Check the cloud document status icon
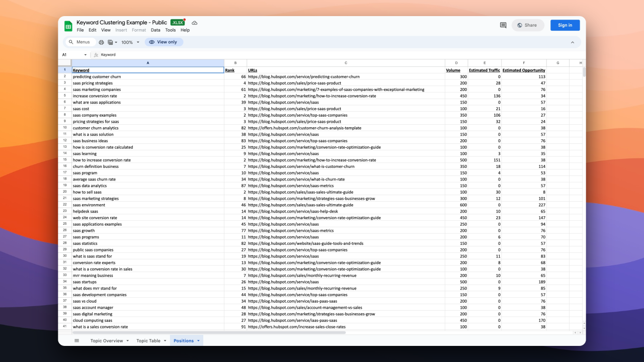This screenshot has height=362, width=644. 195,23
